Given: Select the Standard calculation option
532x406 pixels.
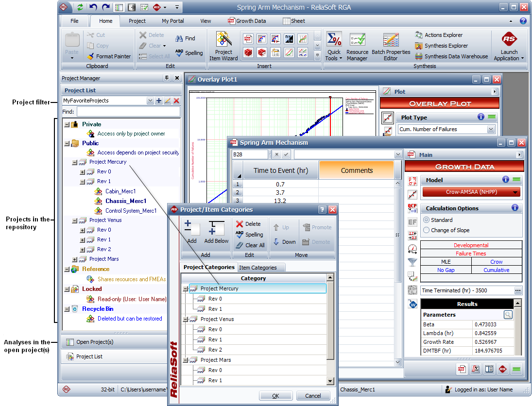Looking at the screenshot, I should tap(427, 220).
